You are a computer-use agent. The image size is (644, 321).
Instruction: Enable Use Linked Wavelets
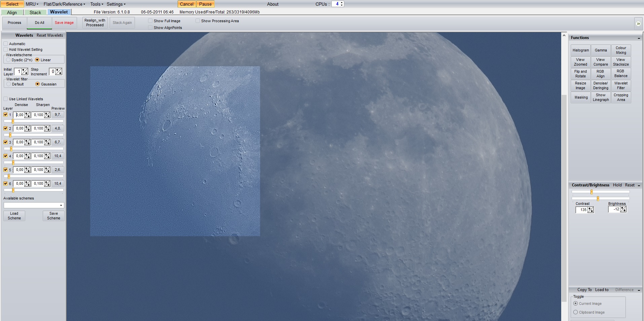(6, 99)
